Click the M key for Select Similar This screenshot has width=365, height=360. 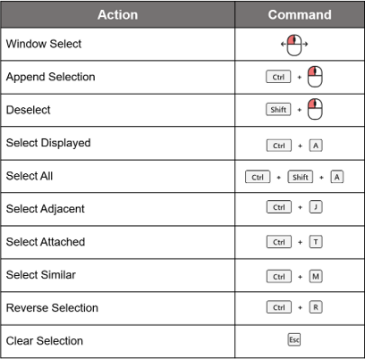[x=316, y=276]
